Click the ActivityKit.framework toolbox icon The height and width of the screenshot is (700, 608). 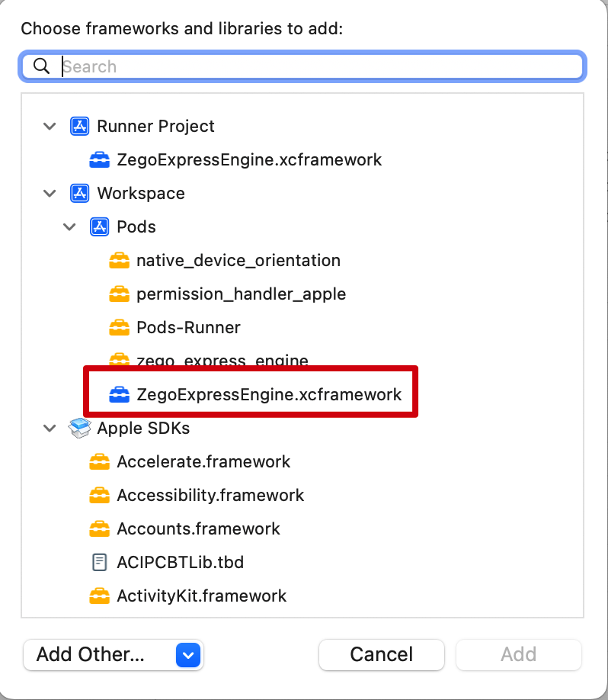pos(100,596)
